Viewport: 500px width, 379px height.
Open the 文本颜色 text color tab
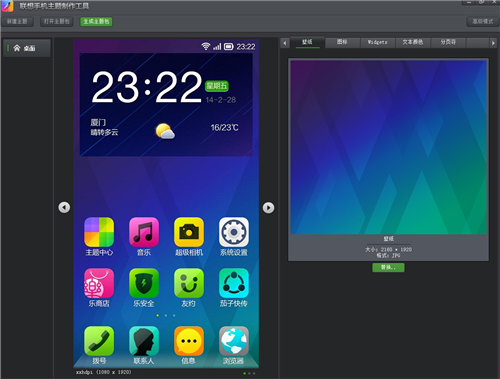(x=413, y=42)
